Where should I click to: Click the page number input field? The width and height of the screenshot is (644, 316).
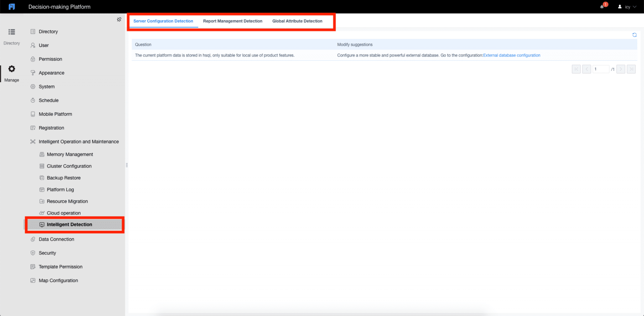[x=601, y=69]
